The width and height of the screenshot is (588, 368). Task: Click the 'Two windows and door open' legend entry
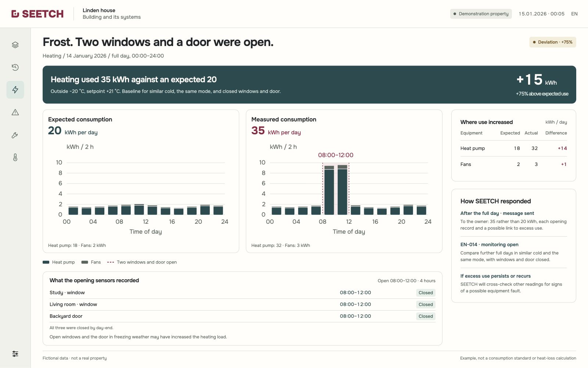142,262
